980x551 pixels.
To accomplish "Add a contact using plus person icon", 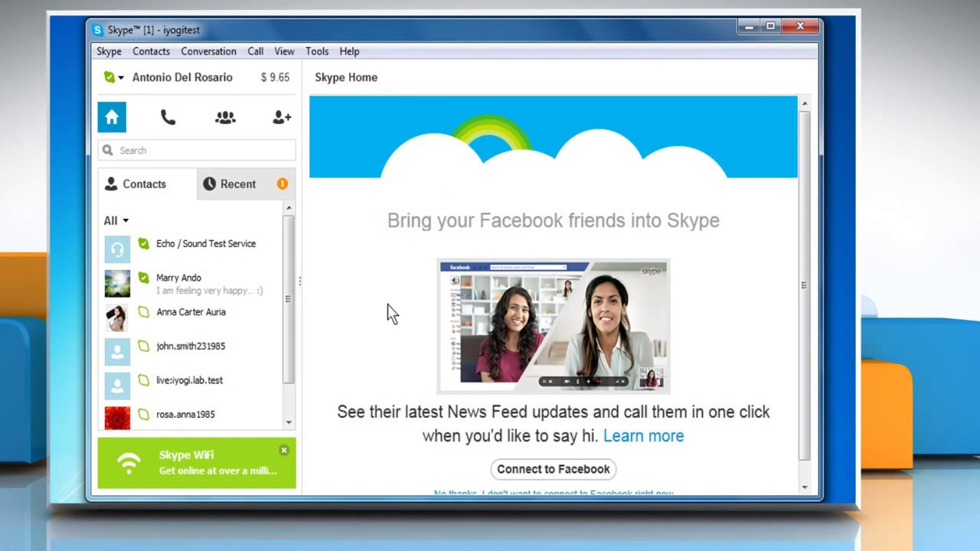I will tap(282, 117).
